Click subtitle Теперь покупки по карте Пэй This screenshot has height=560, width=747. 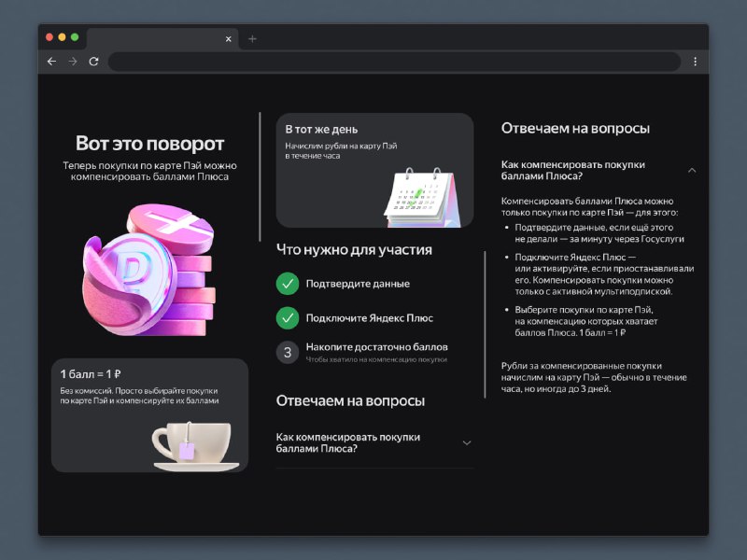(149, 171)
